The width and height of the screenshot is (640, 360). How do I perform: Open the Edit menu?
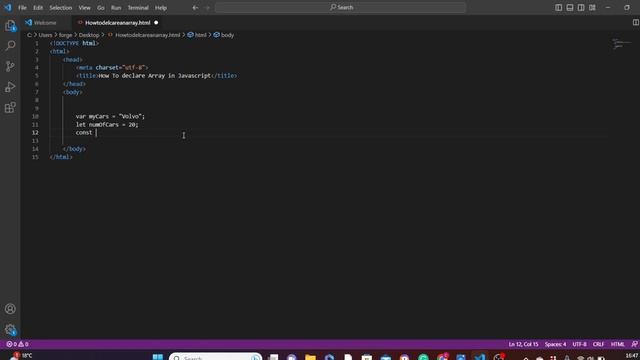click(38, 7)
